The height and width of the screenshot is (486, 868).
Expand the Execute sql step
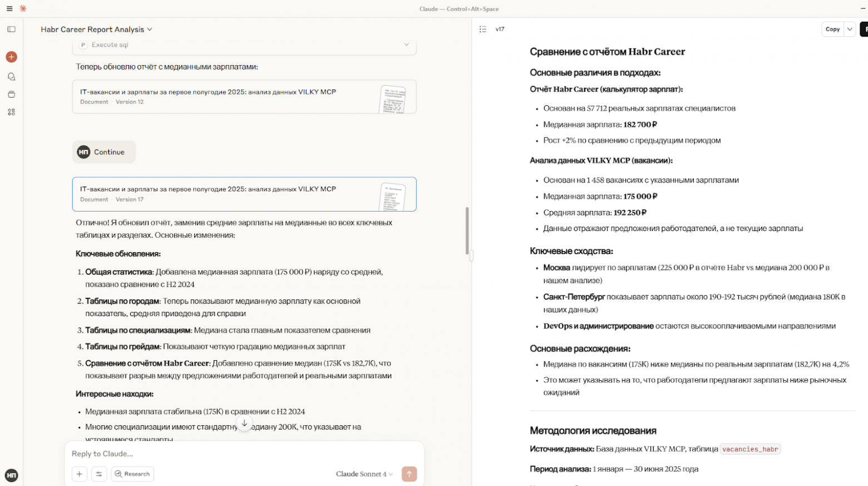pyautogui.click(x=407, y=43)
